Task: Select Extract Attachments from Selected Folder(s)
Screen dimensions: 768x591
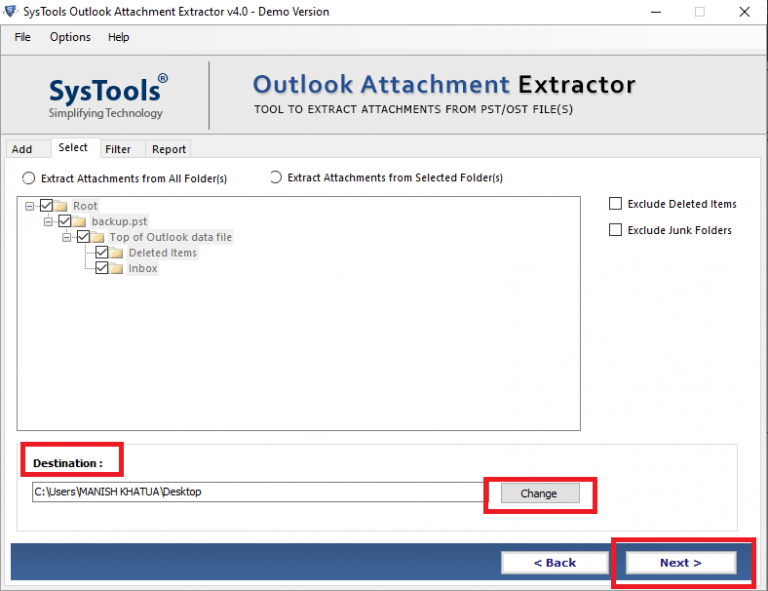Action: (x=276, y=178)
